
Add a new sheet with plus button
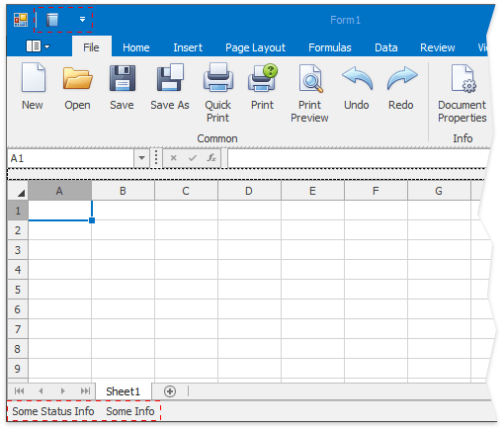[170, 391]
